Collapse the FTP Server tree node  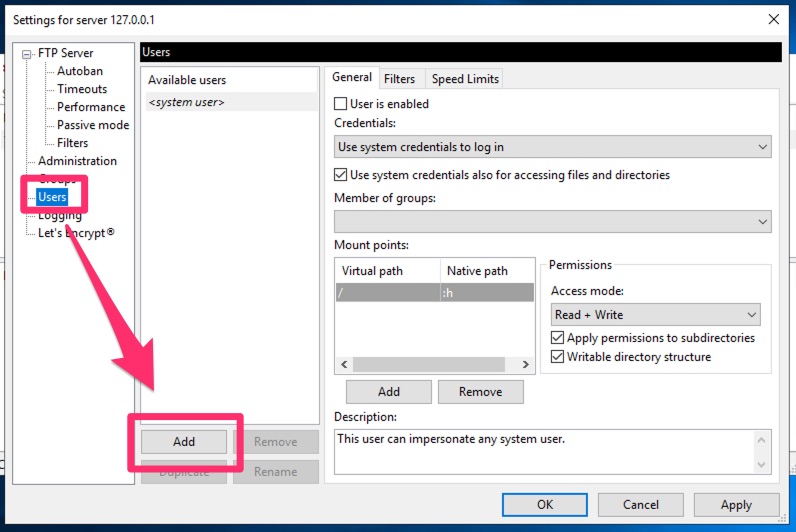[x=27, y=54]
